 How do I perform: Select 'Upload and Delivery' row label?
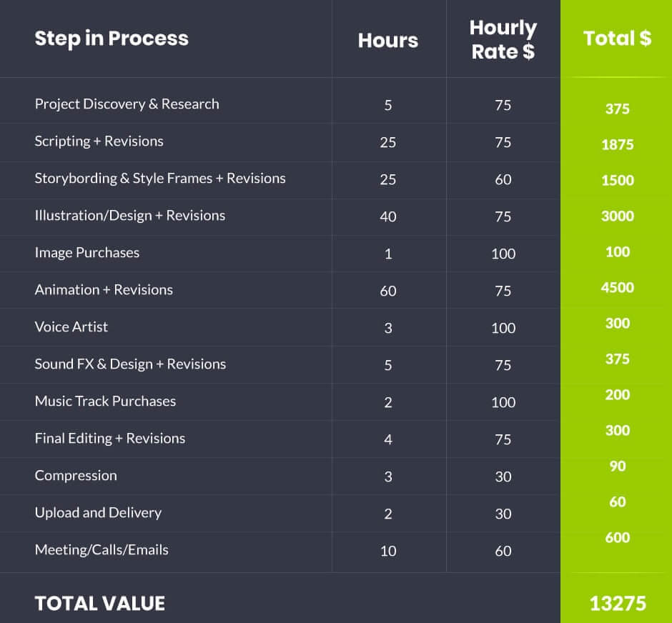(98, 513)
